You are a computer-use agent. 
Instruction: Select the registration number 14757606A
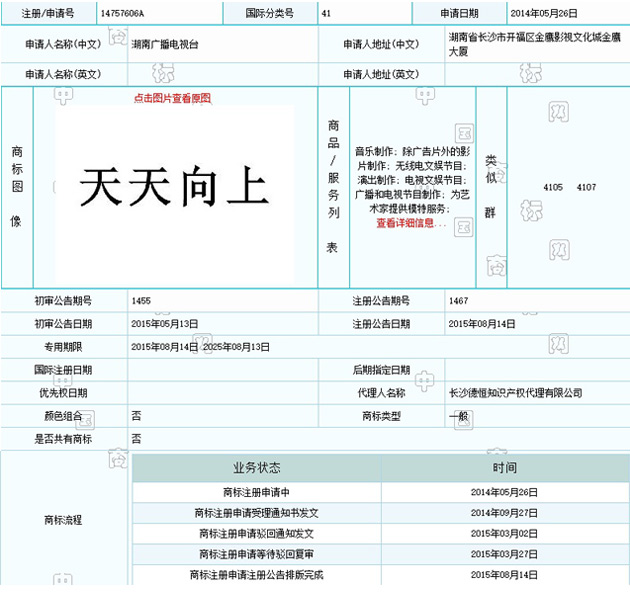(x=122, y=14)
